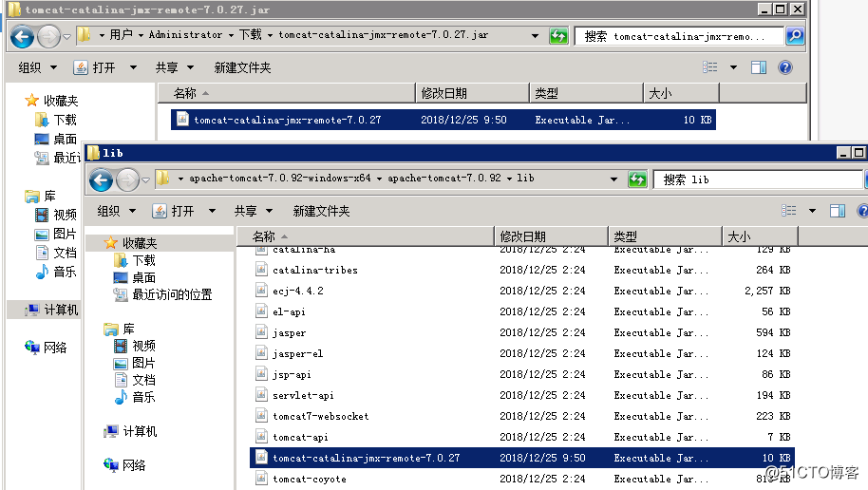Screen dimensions: 868x490
Task: Click search field in the jar window
Action: point(679,36)
